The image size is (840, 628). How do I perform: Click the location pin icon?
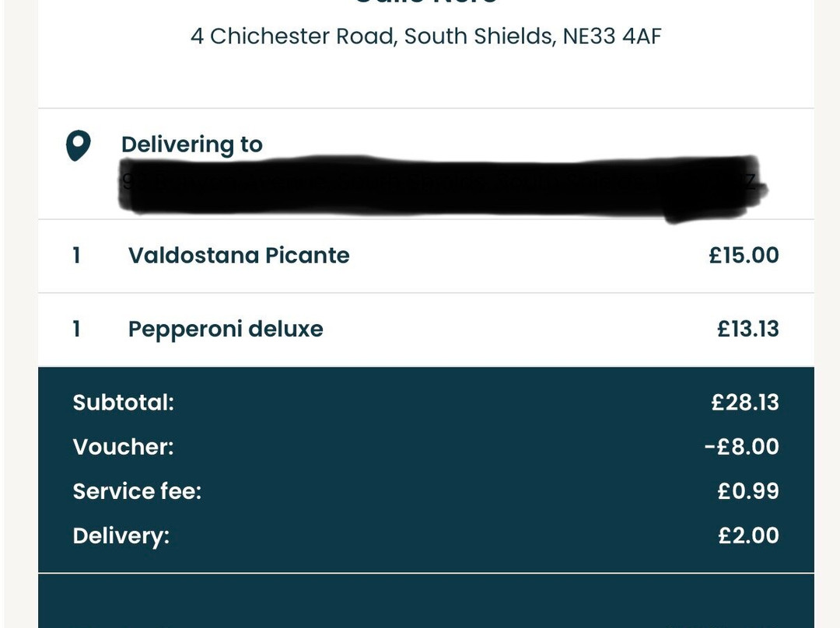pyautogui.click(x=78, y=145)
